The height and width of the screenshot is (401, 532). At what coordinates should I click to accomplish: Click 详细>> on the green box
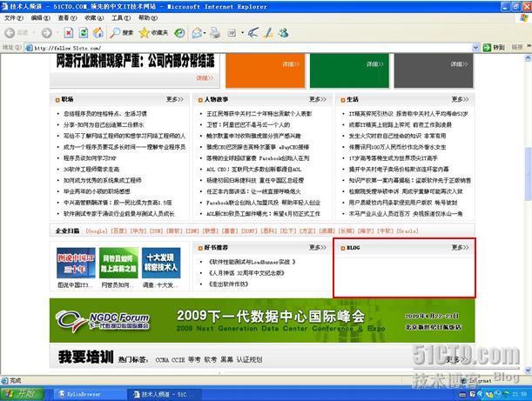(x=374, y=64)
